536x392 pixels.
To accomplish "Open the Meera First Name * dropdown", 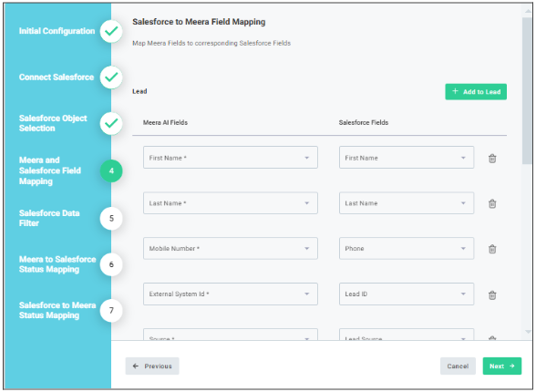I will (231, 158).
